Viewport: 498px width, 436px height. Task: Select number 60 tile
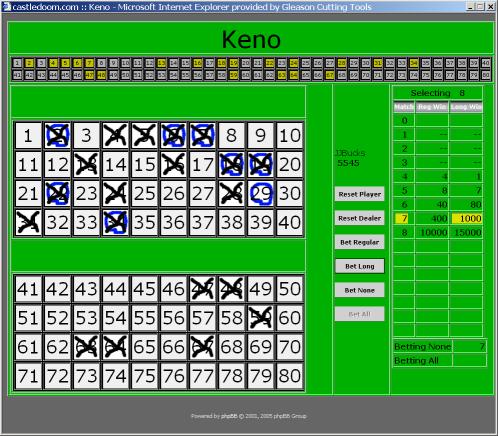click(290, 318)
